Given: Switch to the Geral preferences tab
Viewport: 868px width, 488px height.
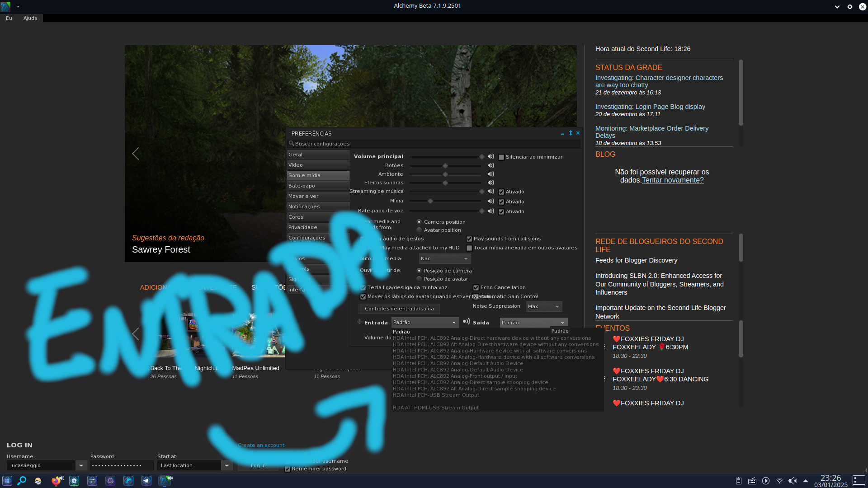Looking at the screenshot, I should [318, 155].
